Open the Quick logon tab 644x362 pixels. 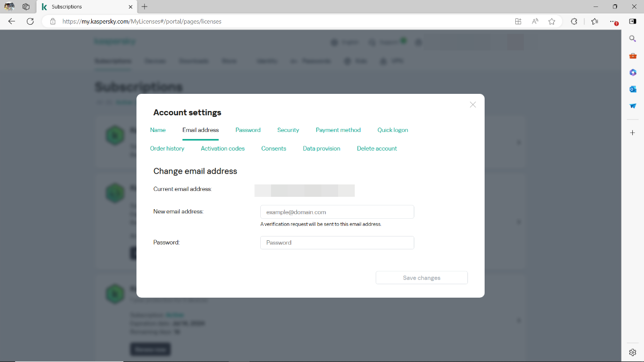pyautogui.click(x=393, y=130)
